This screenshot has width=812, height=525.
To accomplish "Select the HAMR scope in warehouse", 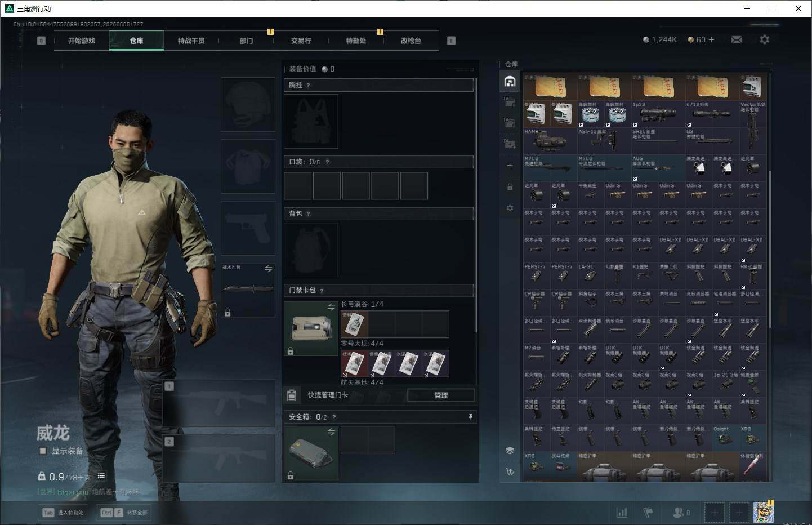I will coord(550,140).
